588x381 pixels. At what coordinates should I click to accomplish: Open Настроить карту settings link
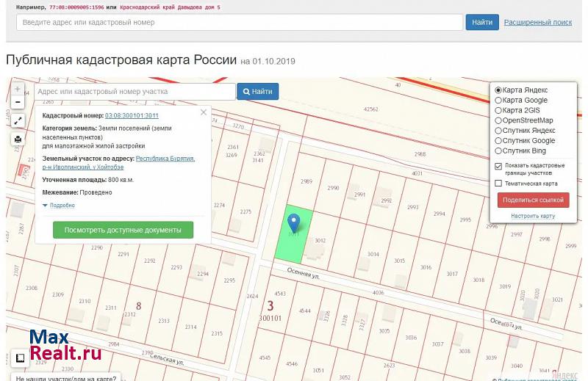533,216
